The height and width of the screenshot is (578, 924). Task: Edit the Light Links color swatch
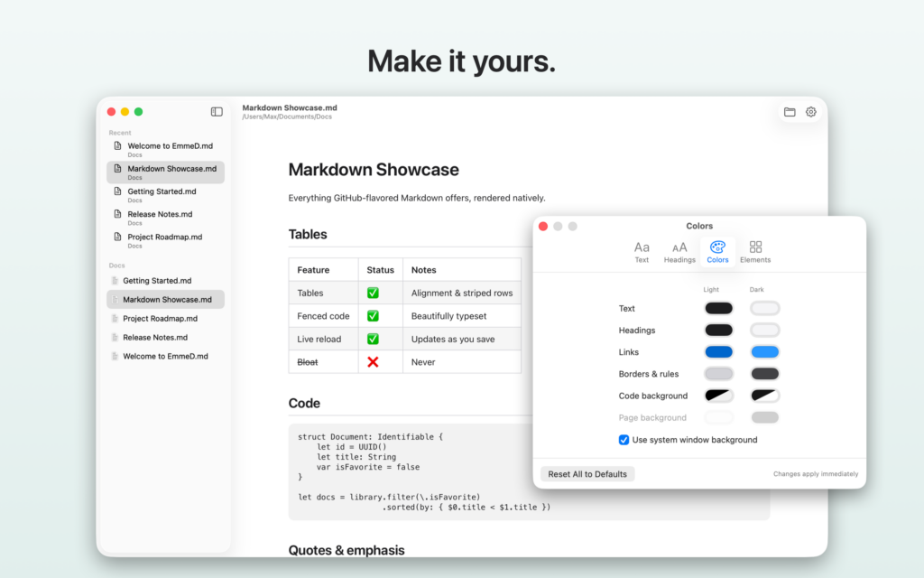[718, 352]
